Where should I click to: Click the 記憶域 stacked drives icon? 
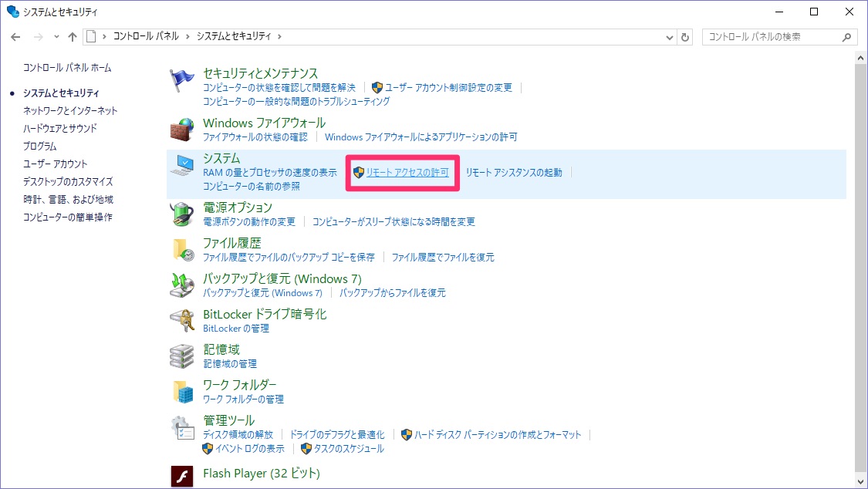point(181,356)
